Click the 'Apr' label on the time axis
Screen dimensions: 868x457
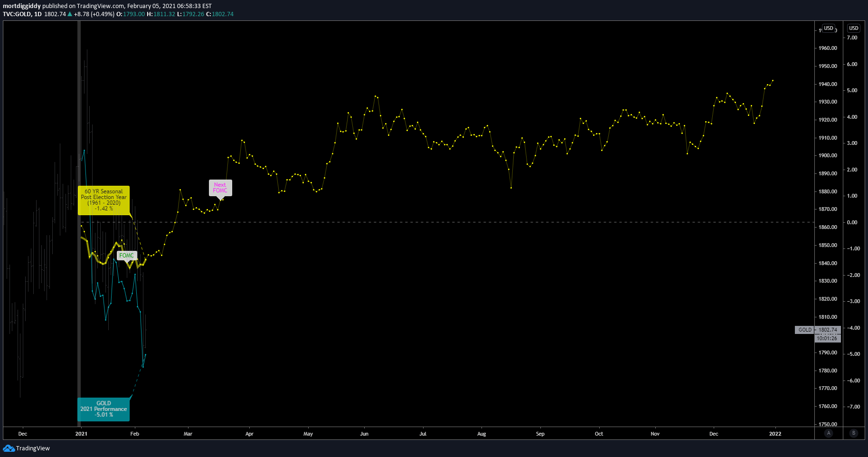pos(249,434)
